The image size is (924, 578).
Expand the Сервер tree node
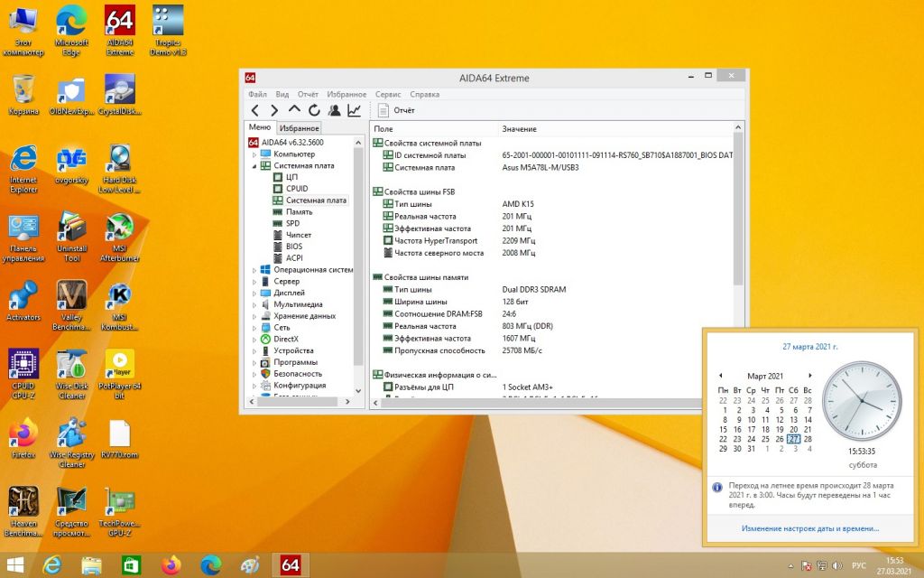pyautogui.click(x=254, y=282)
